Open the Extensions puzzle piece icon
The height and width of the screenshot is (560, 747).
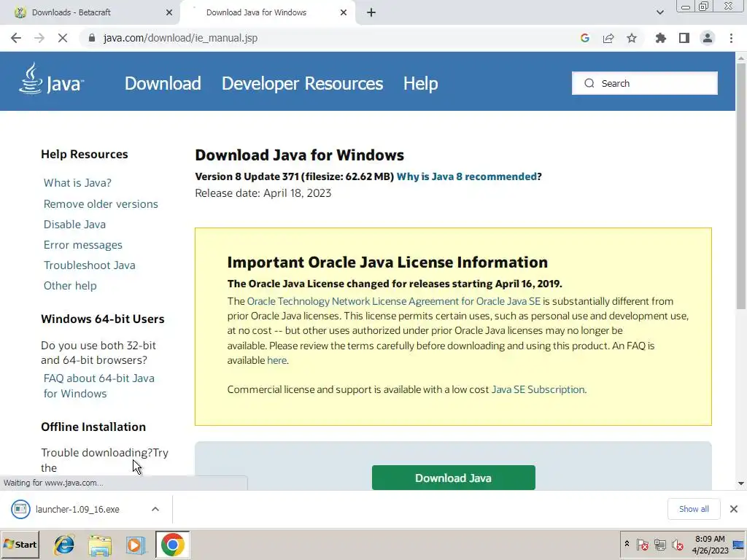coord(661,38)
